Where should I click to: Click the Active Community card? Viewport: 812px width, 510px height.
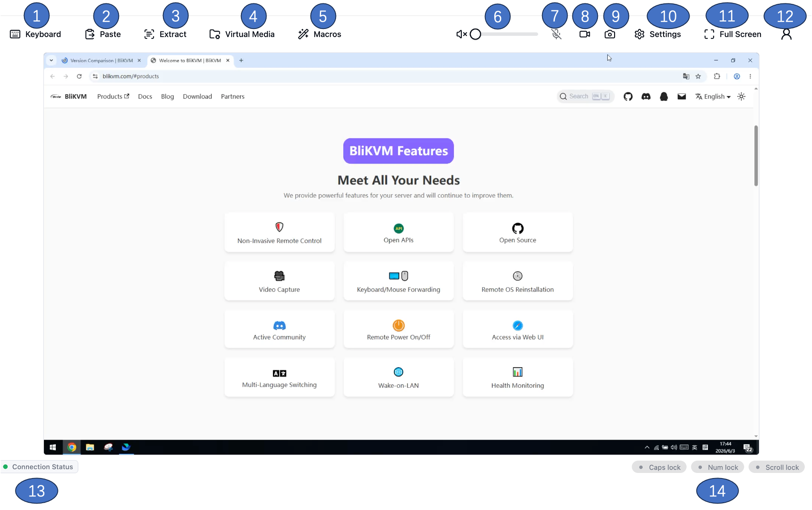point(279,329)
